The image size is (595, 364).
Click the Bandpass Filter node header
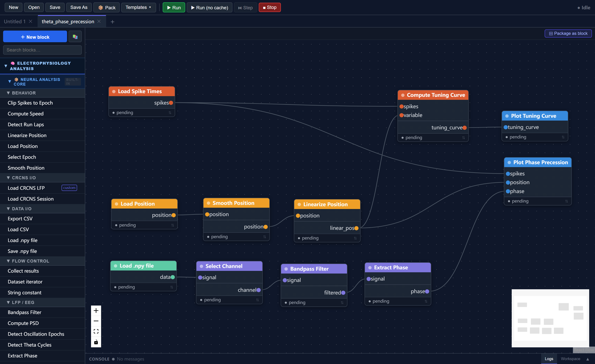314,269
